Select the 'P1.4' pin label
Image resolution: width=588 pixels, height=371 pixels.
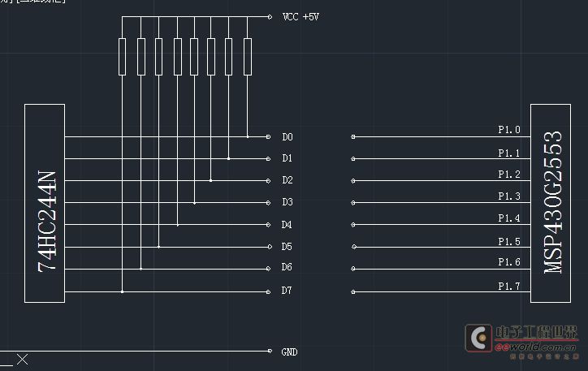point(509,218)
